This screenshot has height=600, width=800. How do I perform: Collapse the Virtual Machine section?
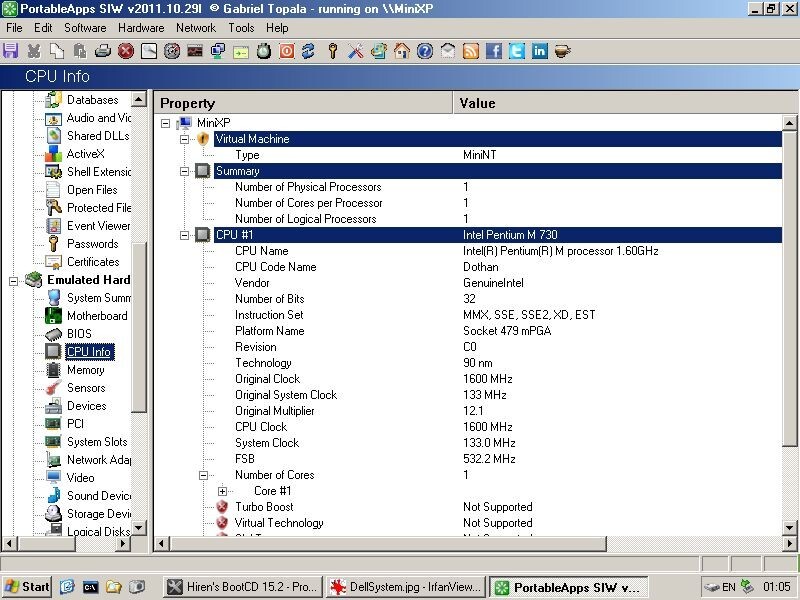[184, 139]
